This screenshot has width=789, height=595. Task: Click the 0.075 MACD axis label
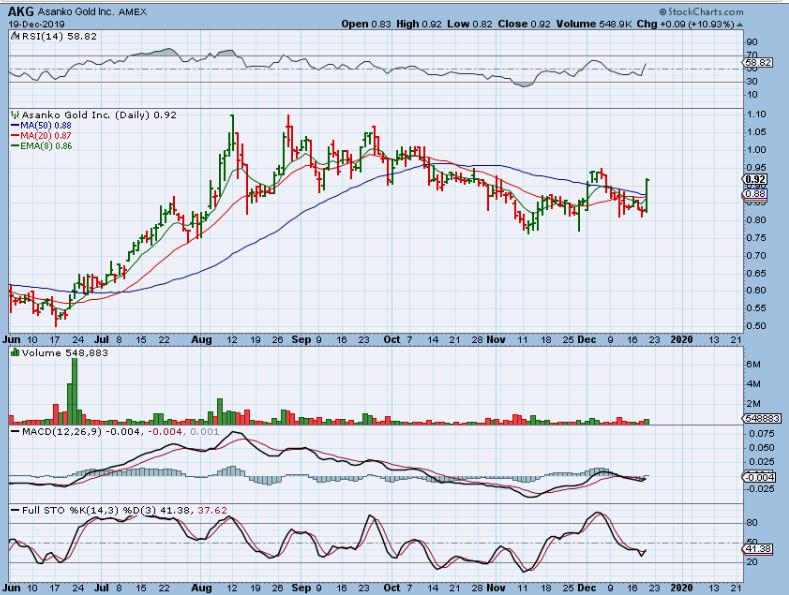tap(760, 433)
